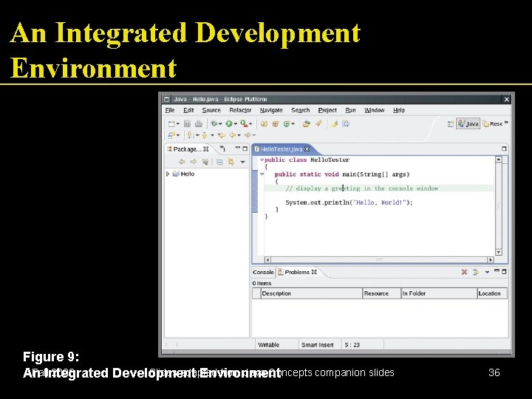Click editor vertical scrollbar down arrow
Viewport: 532px width, 399px height.
499,252
